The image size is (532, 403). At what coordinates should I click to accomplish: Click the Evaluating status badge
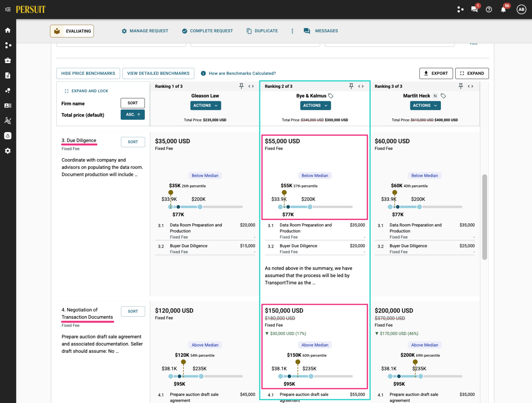(x=72, y=31)
